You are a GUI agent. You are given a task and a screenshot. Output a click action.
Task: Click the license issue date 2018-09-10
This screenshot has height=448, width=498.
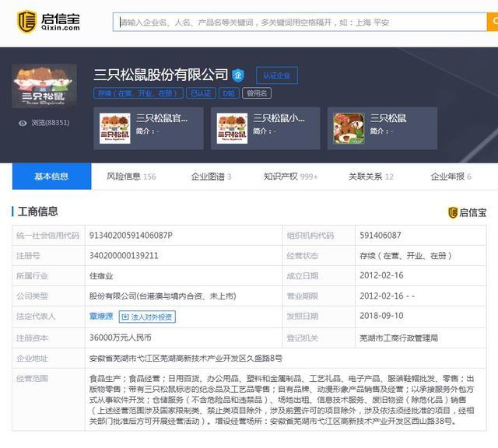coord(381,316)
